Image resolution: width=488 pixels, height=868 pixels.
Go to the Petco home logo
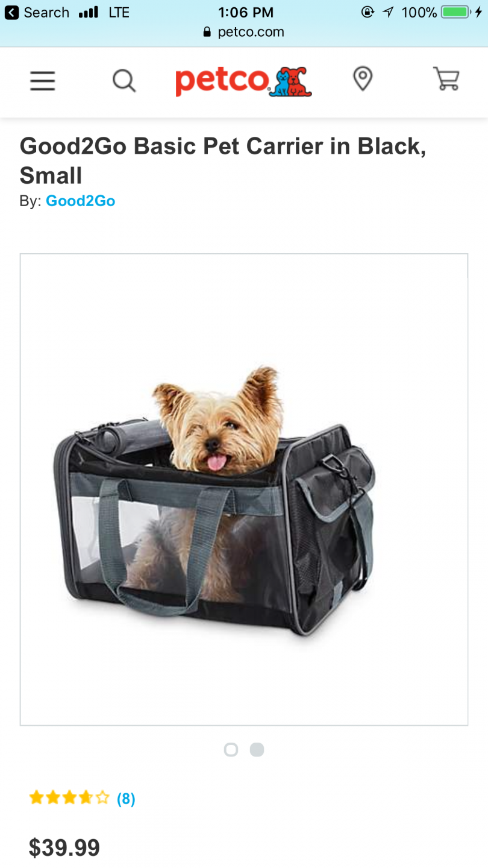[x=243, y=81]
